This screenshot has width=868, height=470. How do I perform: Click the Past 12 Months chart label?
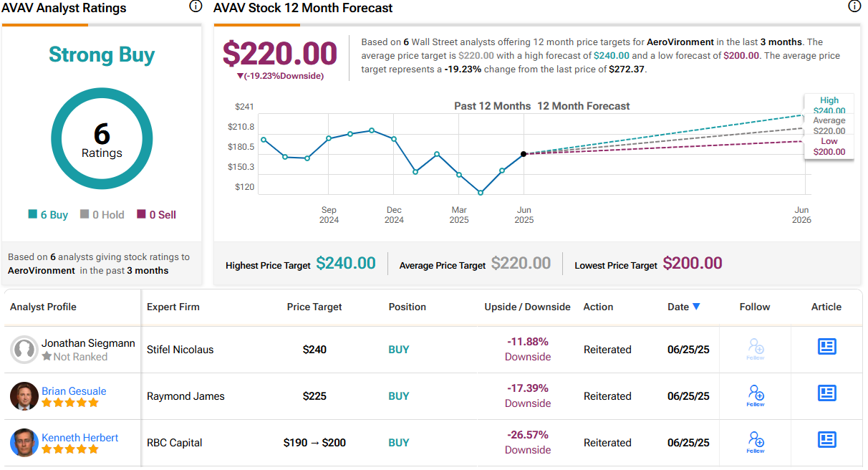pos(493,106)
